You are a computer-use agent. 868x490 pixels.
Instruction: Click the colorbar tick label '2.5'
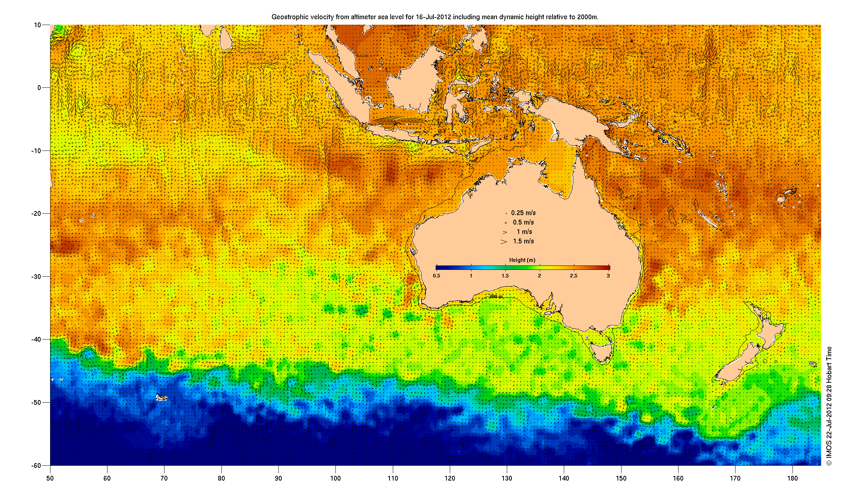click(574, 276)
